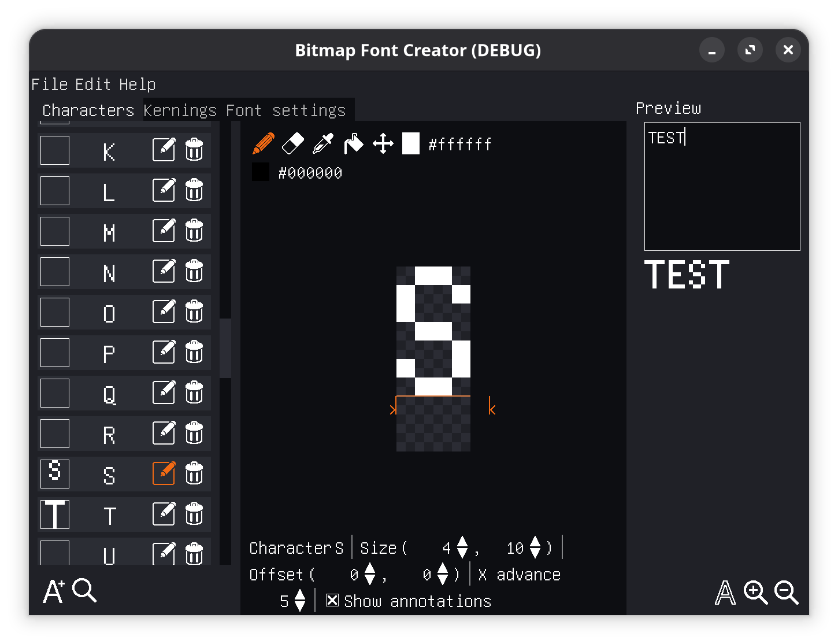Viewport: 838px width, 644px height.
Task: Edit character K with its pencil icon
Action: pos(164,150)
